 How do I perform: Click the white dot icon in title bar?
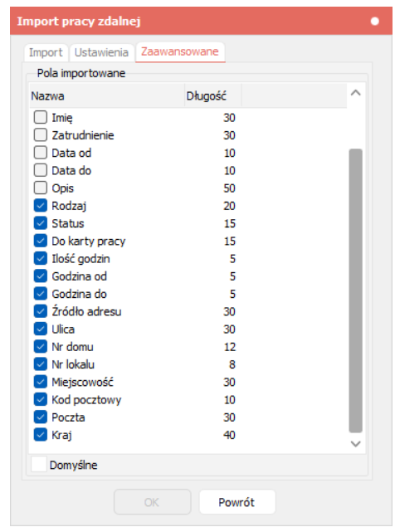[x=374, y=22]
